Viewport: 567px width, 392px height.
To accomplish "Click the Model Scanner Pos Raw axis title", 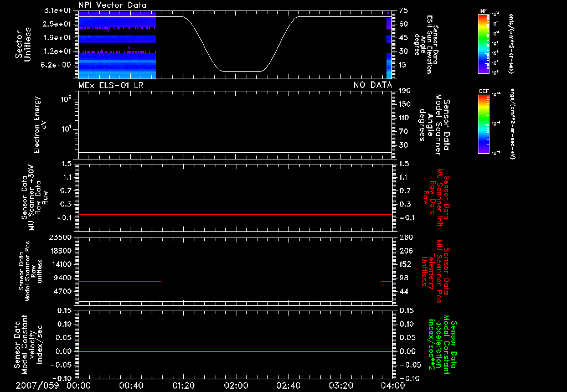I will (31, 271).
